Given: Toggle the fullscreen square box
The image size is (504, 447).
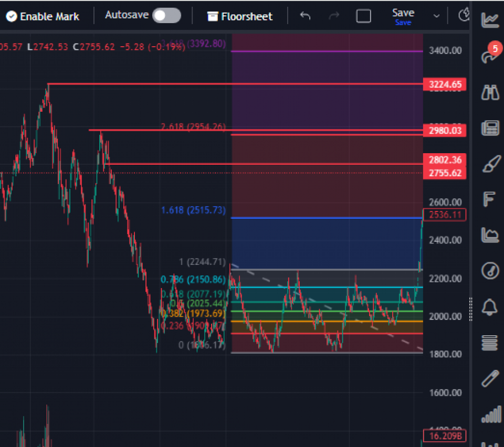Looking at the screenshot, I should pyautogui.click(x=363, y=16).
